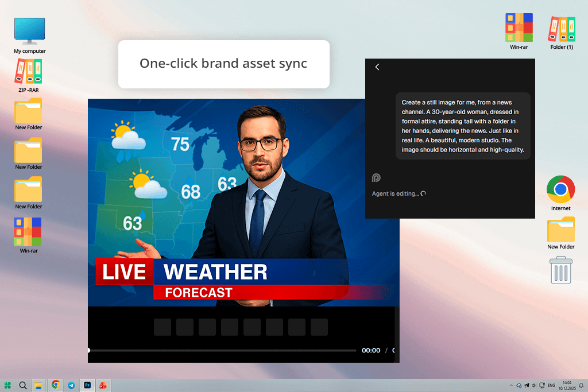Go back using the chat panel's left chevron
Viewport: 588px width, 392px height.
(377, 67)
